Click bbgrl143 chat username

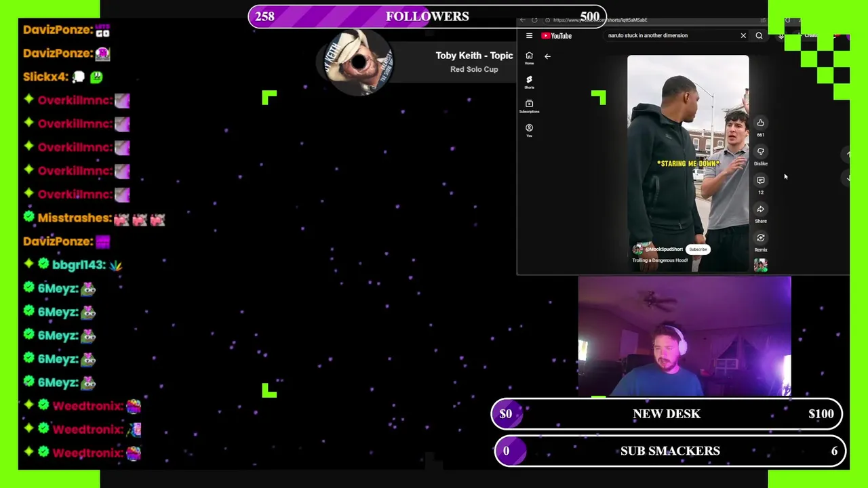tap(79, 265)
